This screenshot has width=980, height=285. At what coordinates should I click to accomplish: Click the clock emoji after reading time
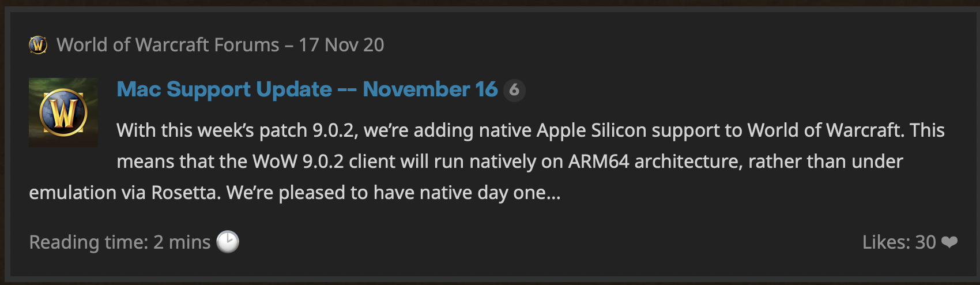coord(228,242)
